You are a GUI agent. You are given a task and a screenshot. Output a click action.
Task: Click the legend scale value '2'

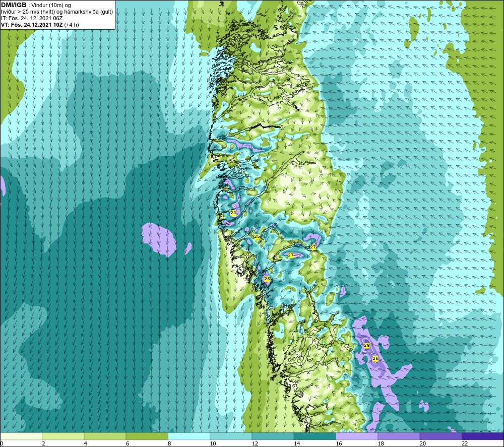[x=43, y=443]
